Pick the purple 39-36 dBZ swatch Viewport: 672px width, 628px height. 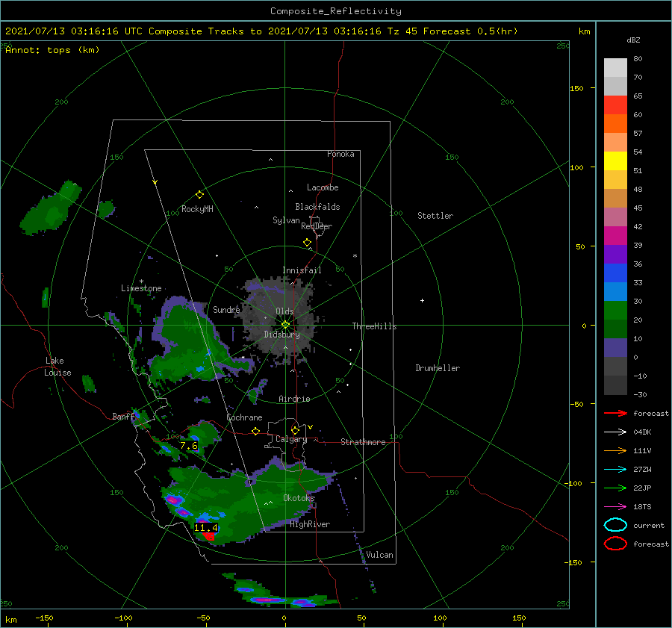coord(615,255)
